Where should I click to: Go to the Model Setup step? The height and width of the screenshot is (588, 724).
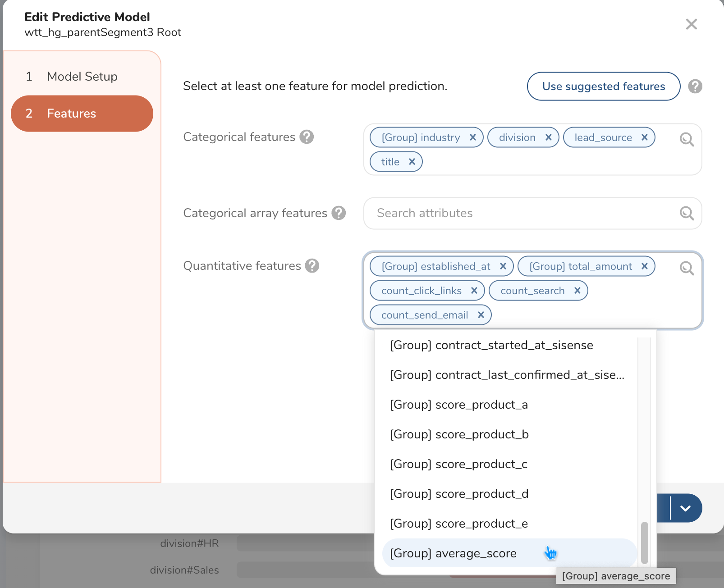point(82,77)
